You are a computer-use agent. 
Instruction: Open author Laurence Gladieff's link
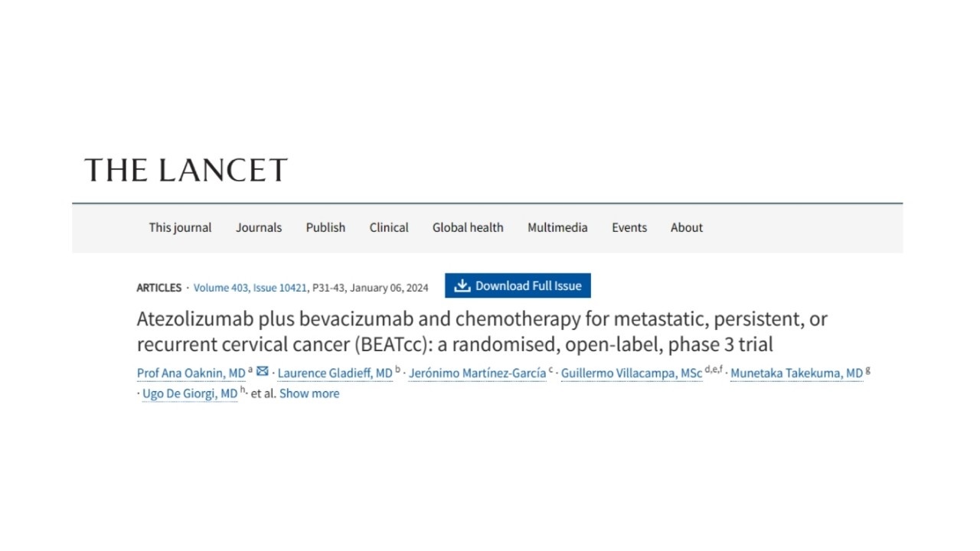335,373
